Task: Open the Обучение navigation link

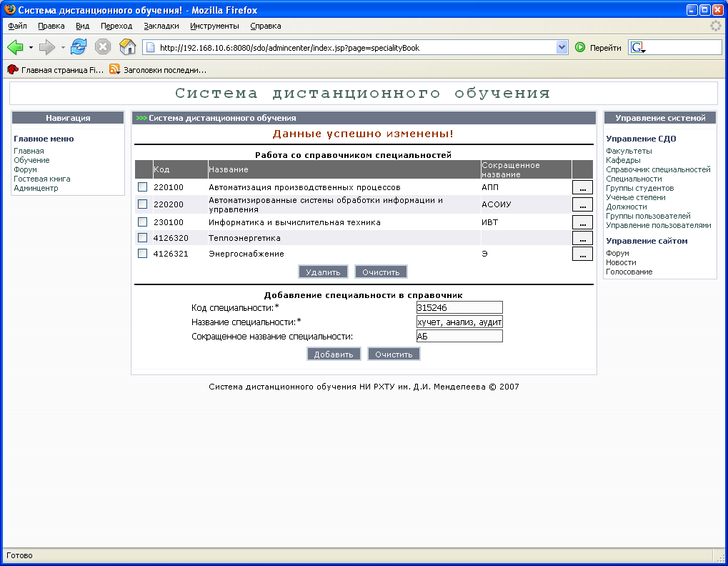Action: click(x=31, y=160)
